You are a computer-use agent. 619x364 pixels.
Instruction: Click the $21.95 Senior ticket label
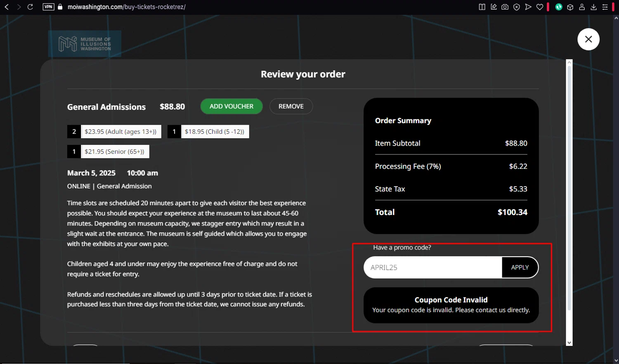pyautogui.click(x=115, y=151)
